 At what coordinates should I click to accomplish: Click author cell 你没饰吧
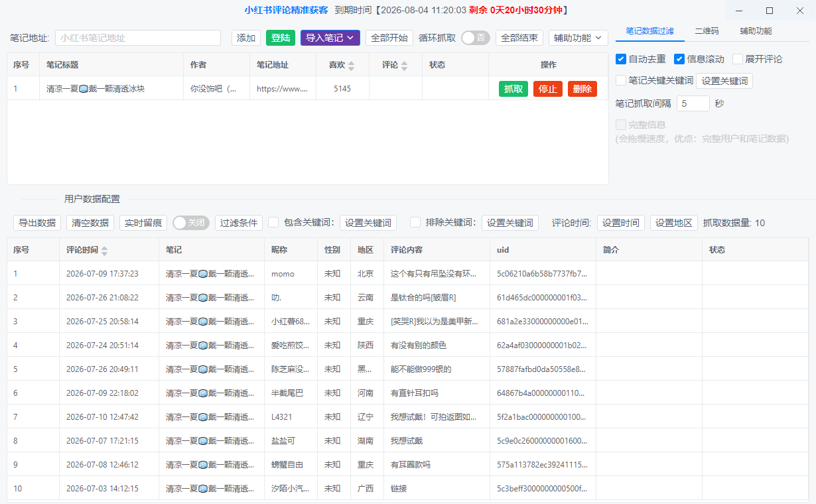coord(216,88)
